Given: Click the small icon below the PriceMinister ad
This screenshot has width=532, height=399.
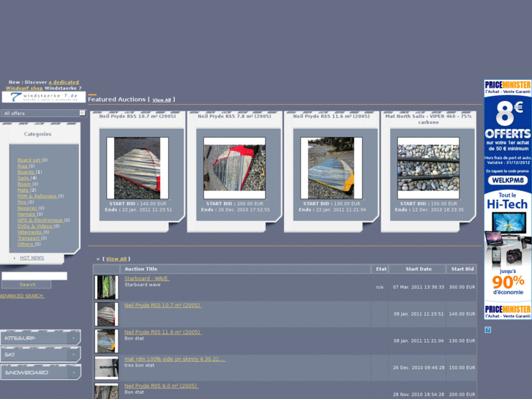Looking at the screenshot, I should (x=488, y=329).
